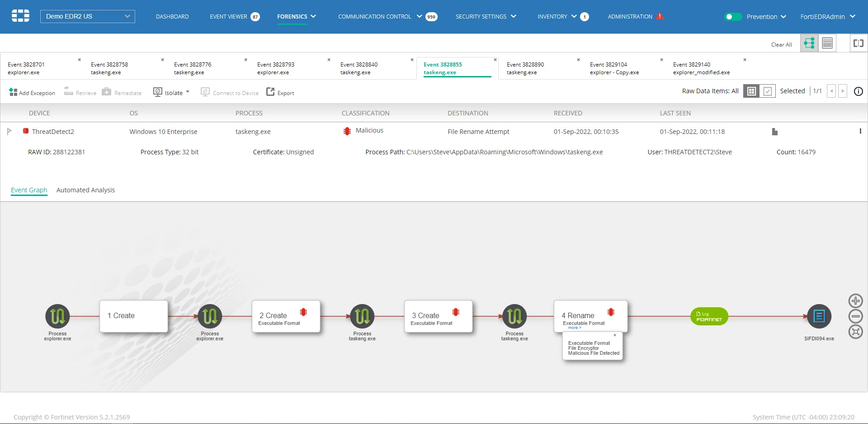Click Clear All events link
Viewport: 868px width, 424px height.
[781, 44]
